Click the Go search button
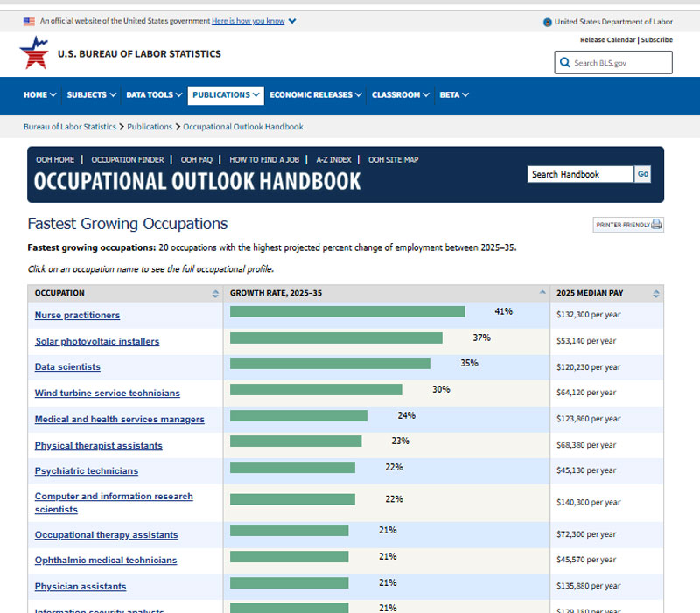 pyautogui.click(x=643, y=174)
